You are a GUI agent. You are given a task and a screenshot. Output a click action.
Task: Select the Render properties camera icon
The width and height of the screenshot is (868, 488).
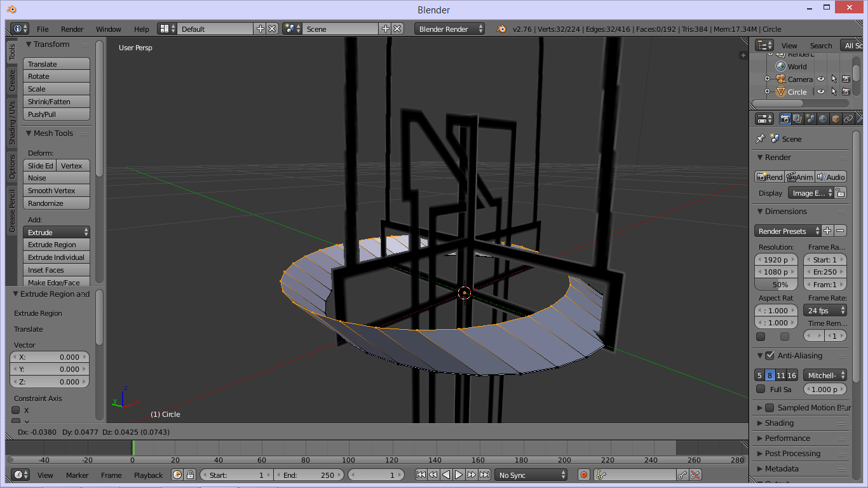coord(785,118)
